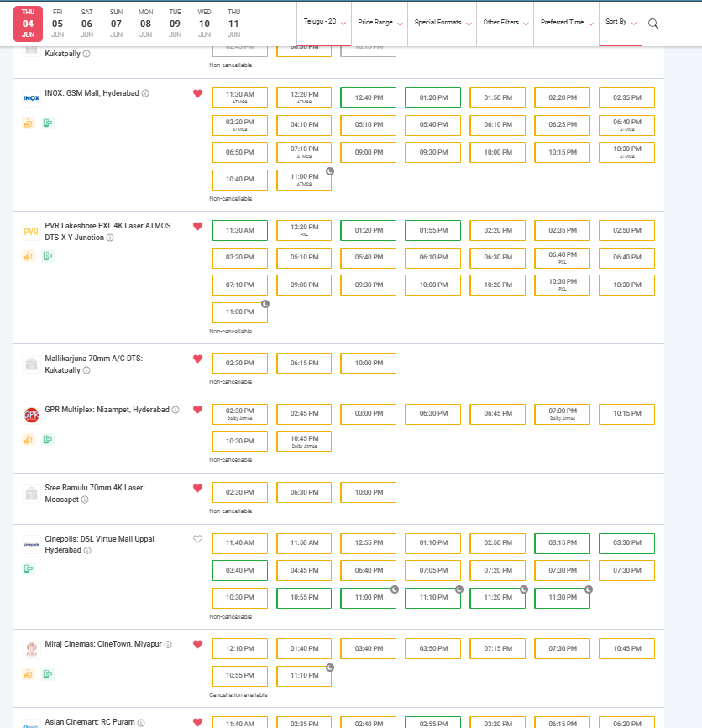Screen dimensions: 702x728
Task: Book 03:15 PM show at Cinepolis DSL Virtue Mall
Action: pyautogui.click(x=563, y=543)
